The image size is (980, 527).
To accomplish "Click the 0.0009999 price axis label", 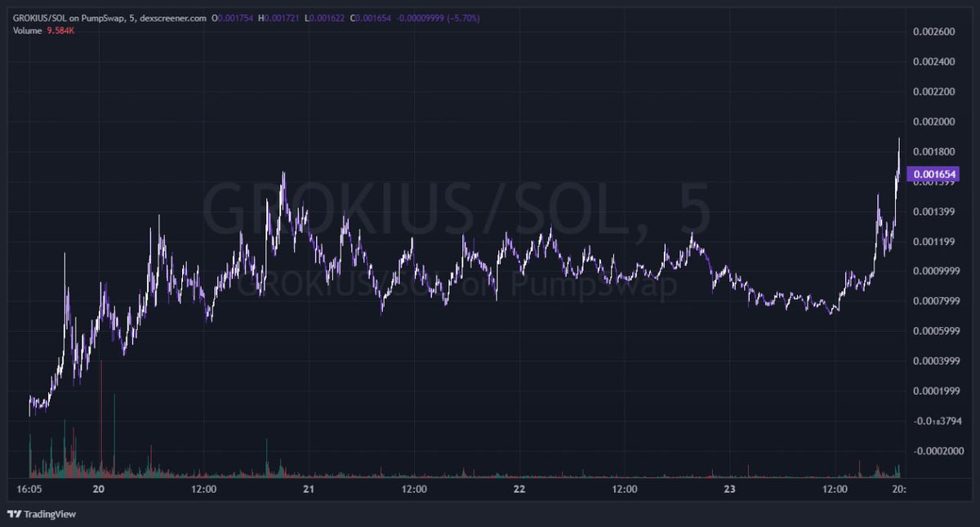I will click(936, 271).
